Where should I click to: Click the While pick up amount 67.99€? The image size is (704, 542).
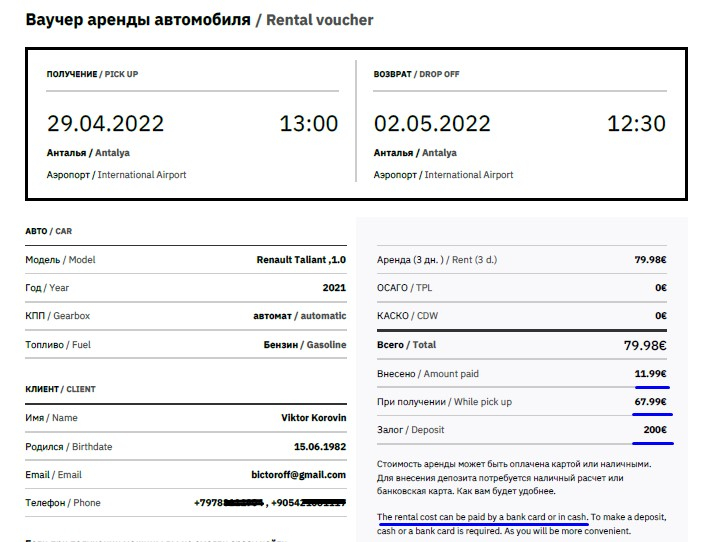650,402
